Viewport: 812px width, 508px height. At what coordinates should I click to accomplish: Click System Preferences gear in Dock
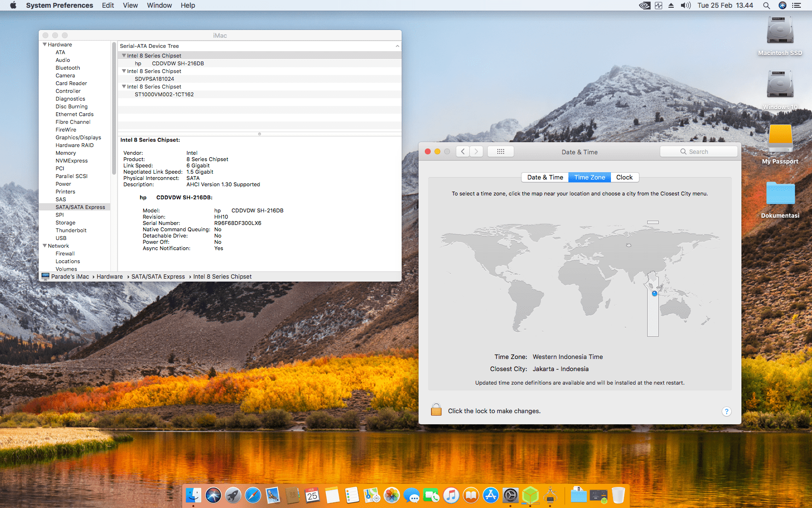510,495
